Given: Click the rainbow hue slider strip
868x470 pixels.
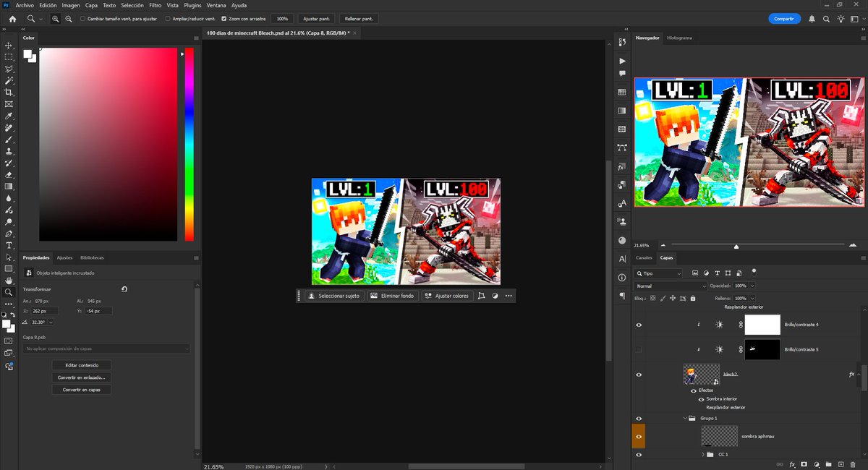Looking at the screenshot, I should [x=189, y=145].
